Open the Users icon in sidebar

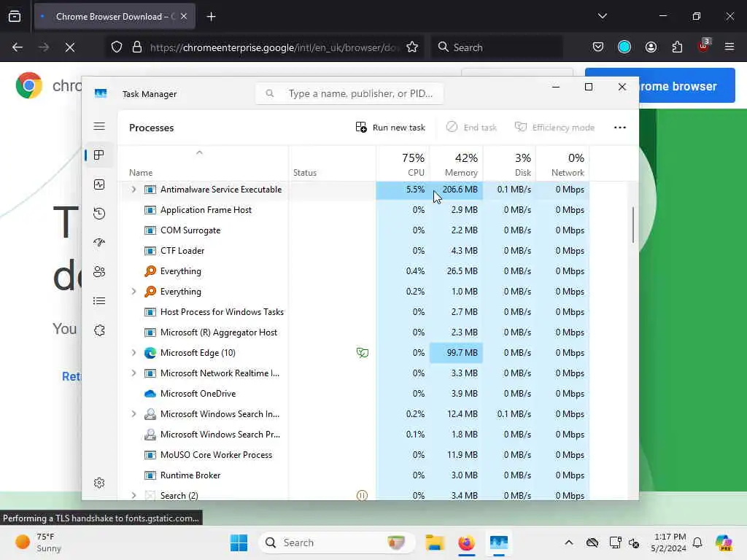pos(99,271)
